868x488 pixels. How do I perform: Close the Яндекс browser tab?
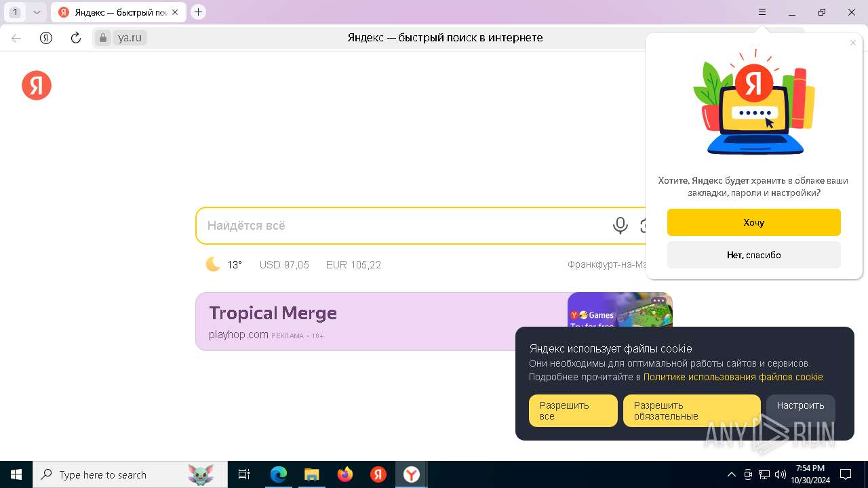[175, 12]
